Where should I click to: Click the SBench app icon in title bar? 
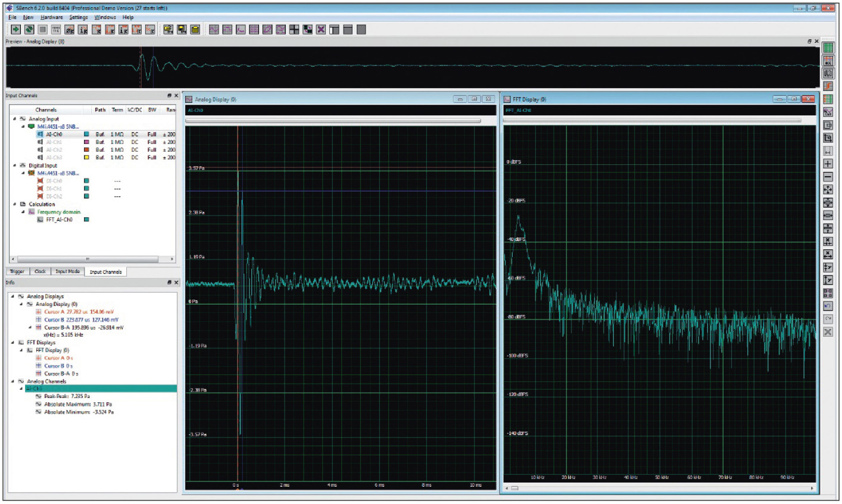coord(9,8)
